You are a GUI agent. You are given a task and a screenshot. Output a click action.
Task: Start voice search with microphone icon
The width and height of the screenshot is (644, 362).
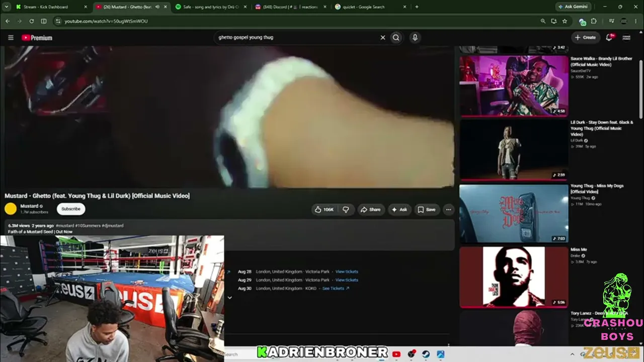[415, 37]
